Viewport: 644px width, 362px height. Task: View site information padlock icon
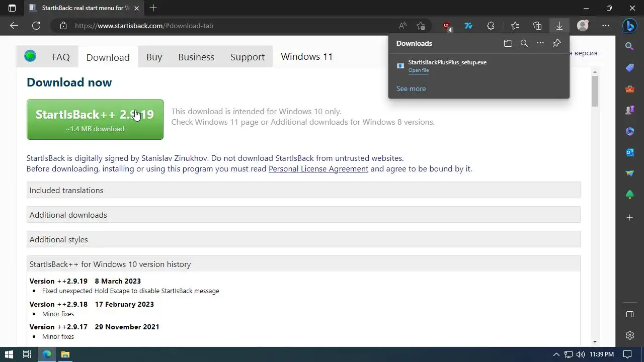pyautogui.click(x=63, y=26)
